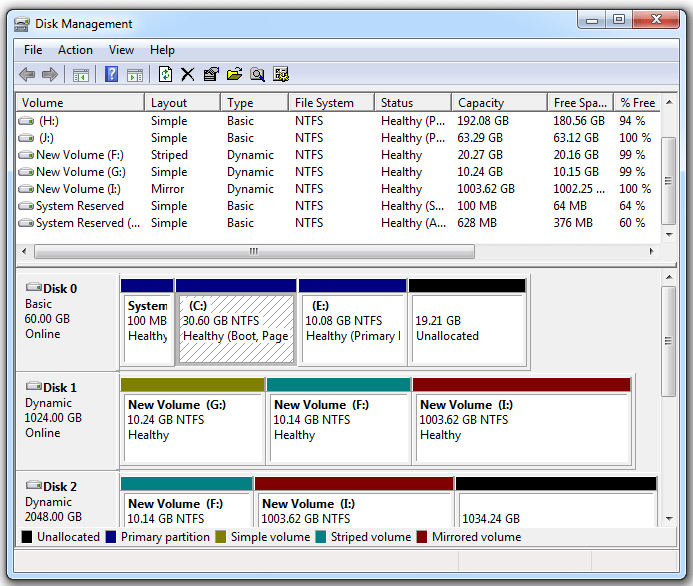Click the Refresh toolbar icon
The image size is (693, 586).
pos(165,74)
